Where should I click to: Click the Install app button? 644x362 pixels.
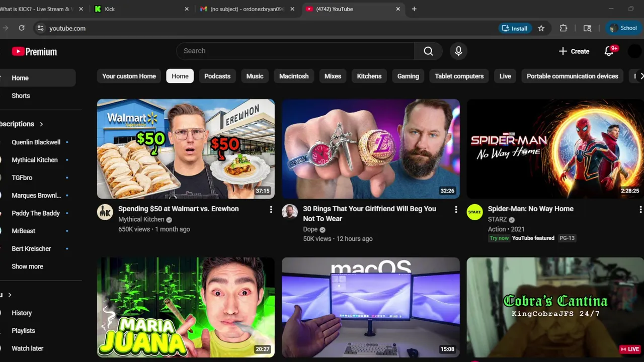[514, 28]
